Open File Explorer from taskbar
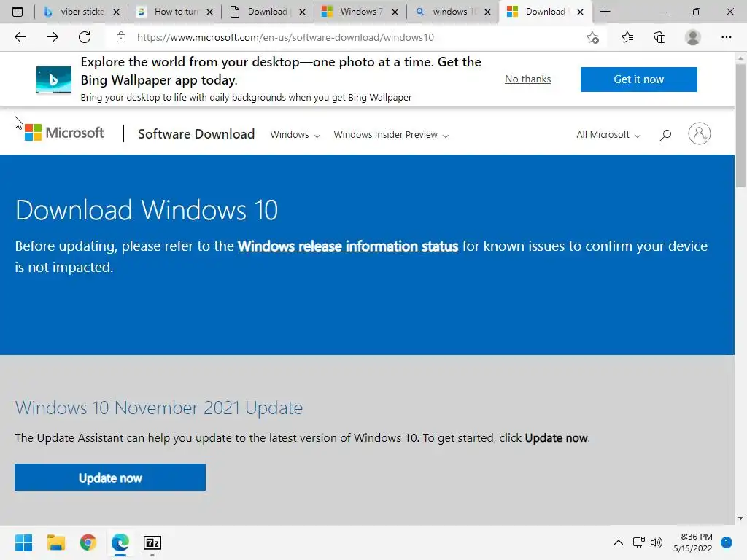Image resolution: width=747 pixels, height=560 pixels. 55,542
